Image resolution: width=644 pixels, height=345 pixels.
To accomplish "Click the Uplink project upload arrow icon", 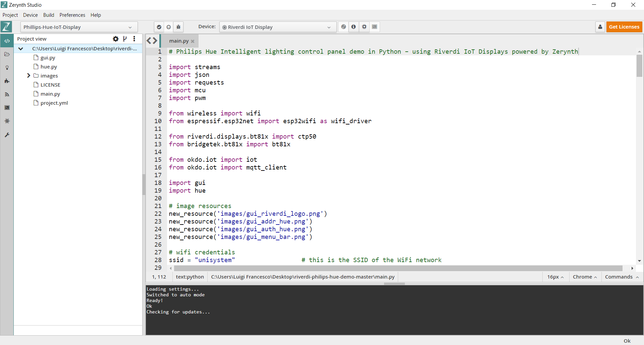I will [x=169, y=27].
